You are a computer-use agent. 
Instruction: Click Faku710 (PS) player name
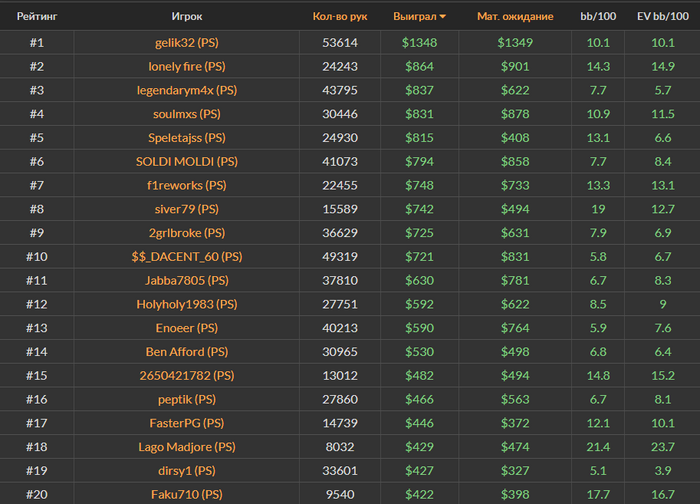click(x=187, y=494)
